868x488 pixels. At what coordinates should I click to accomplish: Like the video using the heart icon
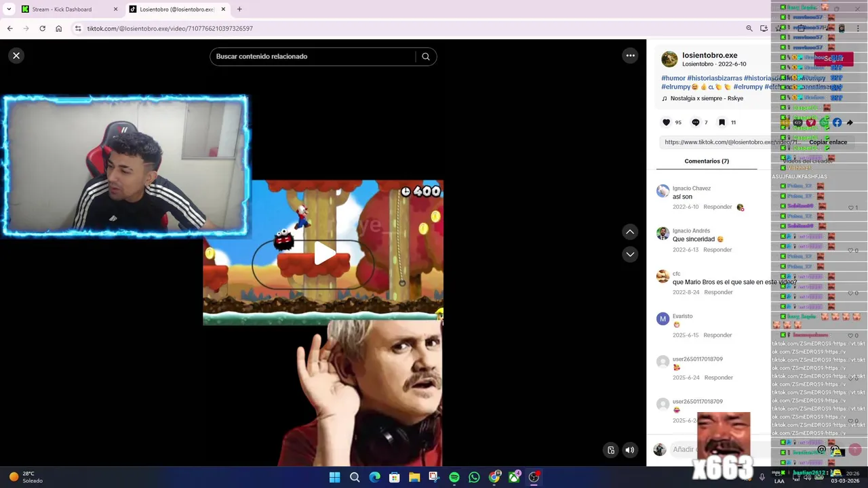666,122
